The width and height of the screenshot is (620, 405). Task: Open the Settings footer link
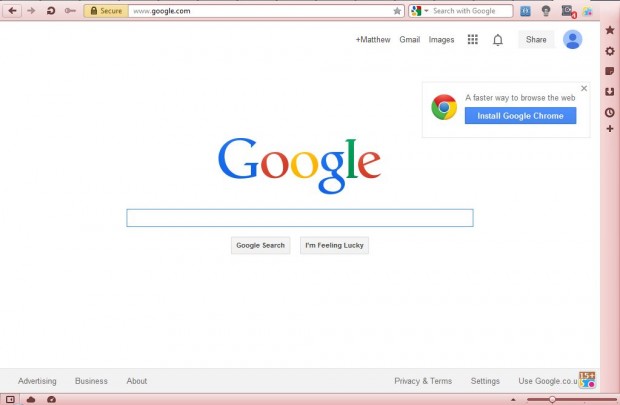(x=485, y=381)
